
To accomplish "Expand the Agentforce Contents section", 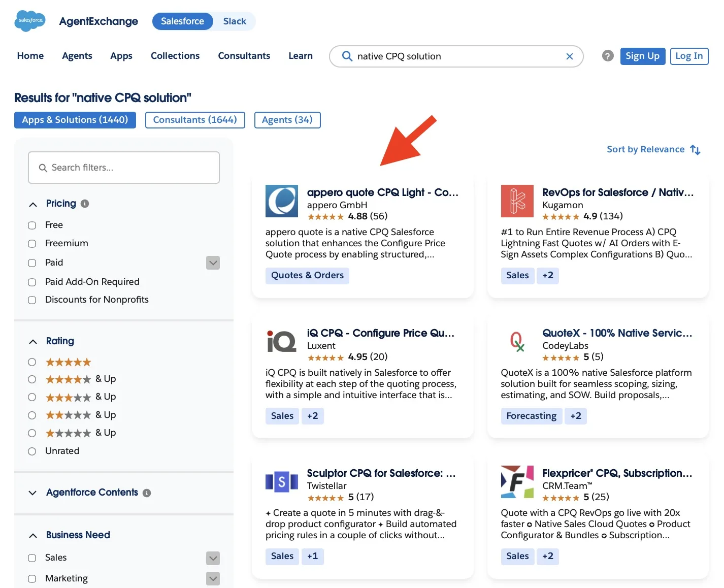I will [x=33, y=493].
